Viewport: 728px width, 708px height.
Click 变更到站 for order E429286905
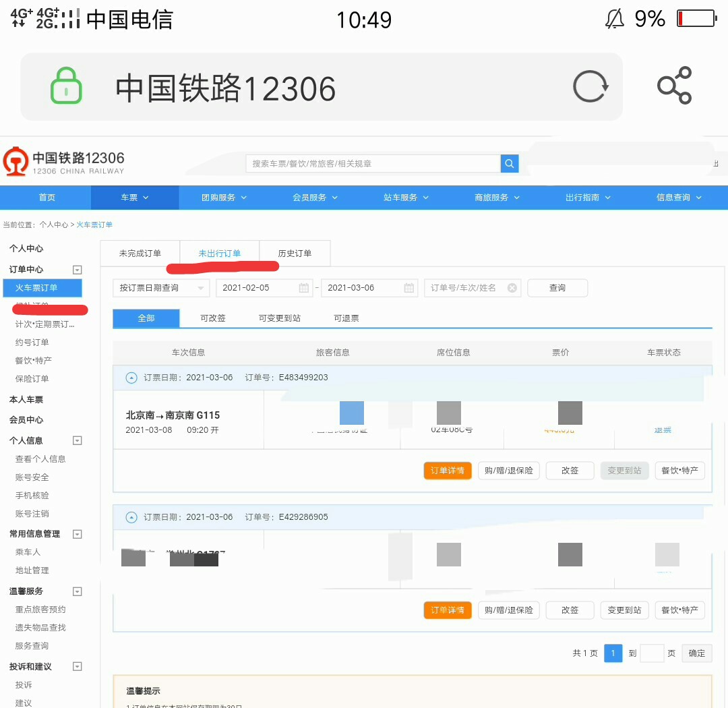pyautogui.click(x=624, y=610)
